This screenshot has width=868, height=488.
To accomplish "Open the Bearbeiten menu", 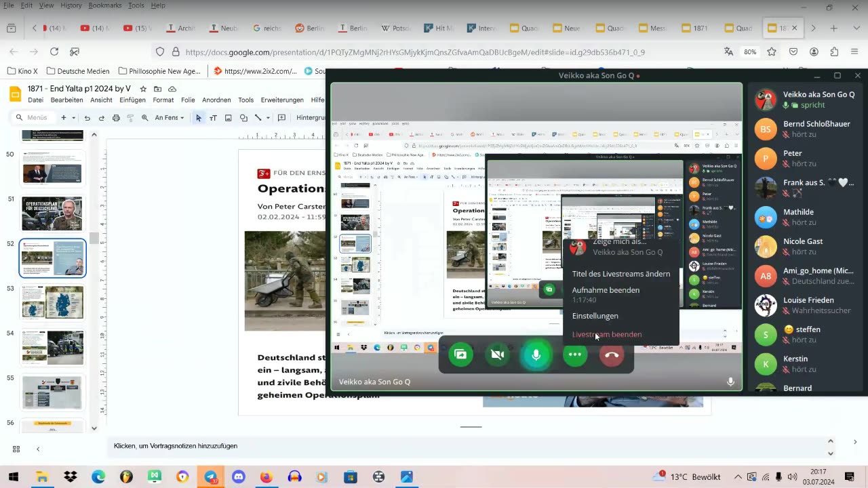I will [x=66, y=100].
